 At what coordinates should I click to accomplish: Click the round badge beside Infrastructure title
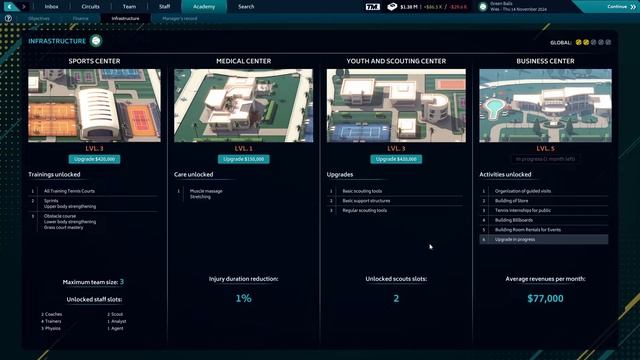pos(96,41)
